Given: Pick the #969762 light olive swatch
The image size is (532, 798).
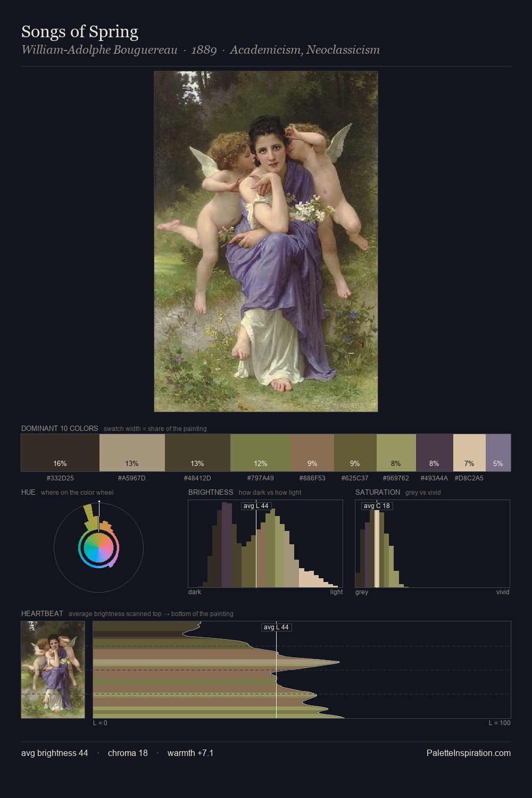Looking at the screenshot, I should (396, 453).
